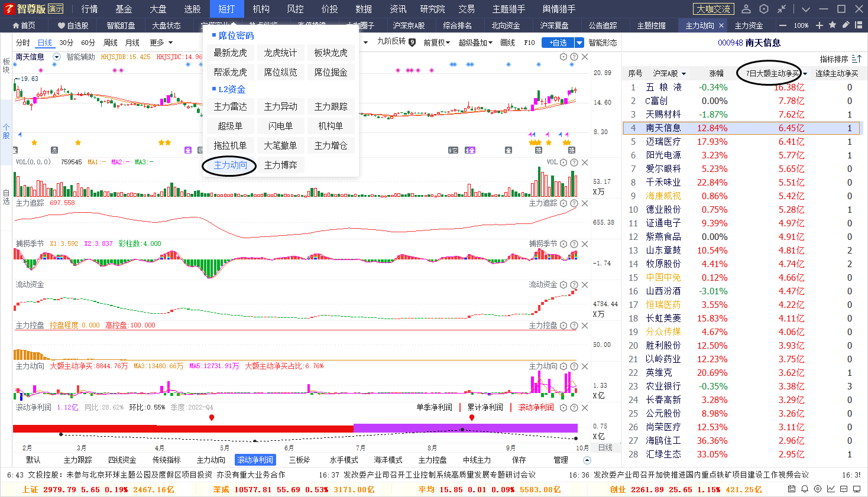The image size is (868, 497).
Task: Close the 主力动向 indicator panel
Action: pyautogui.click(x=585, y=366)
